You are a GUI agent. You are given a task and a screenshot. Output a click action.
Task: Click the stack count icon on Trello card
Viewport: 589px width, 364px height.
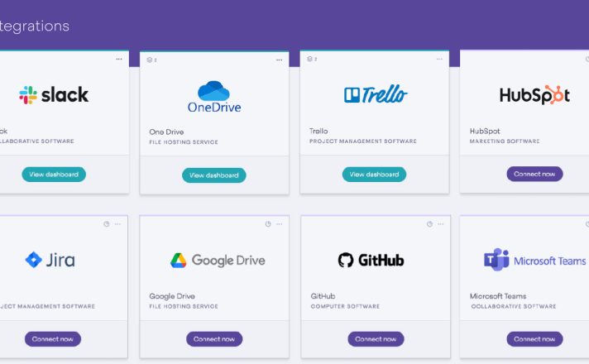312,59
